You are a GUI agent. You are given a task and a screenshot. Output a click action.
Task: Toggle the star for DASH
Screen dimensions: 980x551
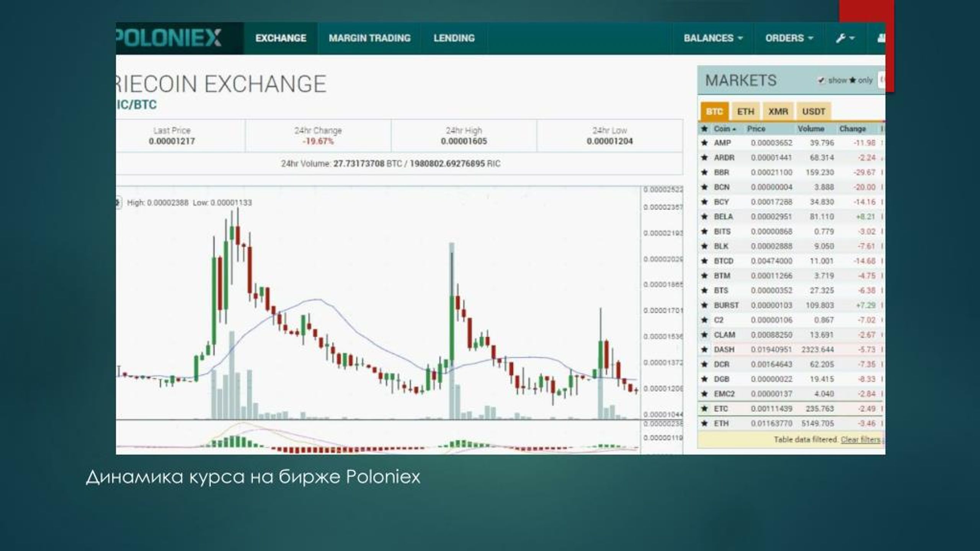pos(704,349)
